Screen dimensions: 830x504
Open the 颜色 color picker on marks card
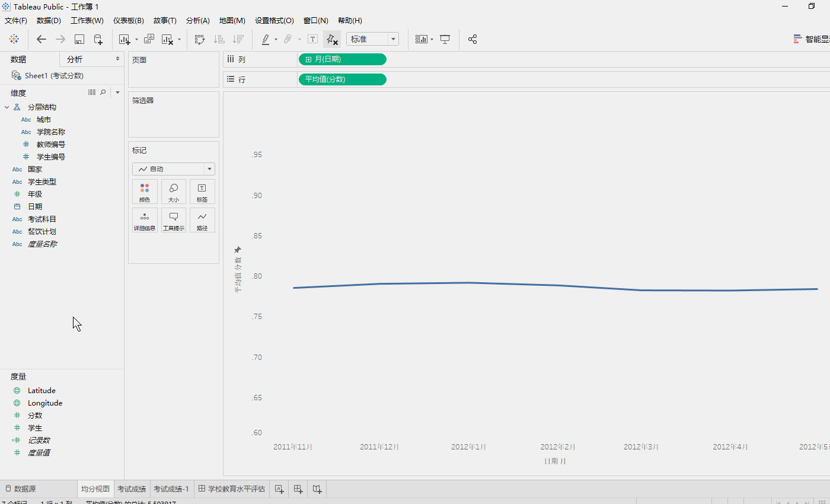coord(145,192)
